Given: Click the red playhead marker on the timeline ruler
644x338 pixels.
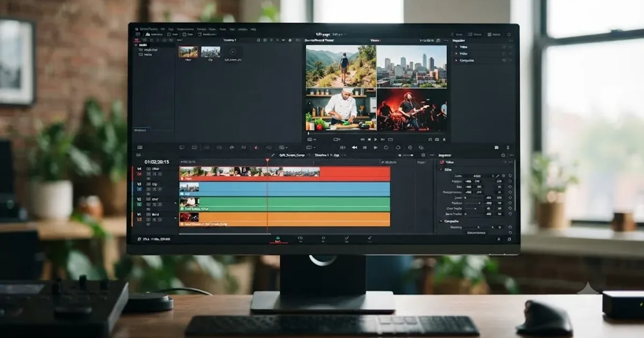Looking at the screenshot, I should click(267, 160).
